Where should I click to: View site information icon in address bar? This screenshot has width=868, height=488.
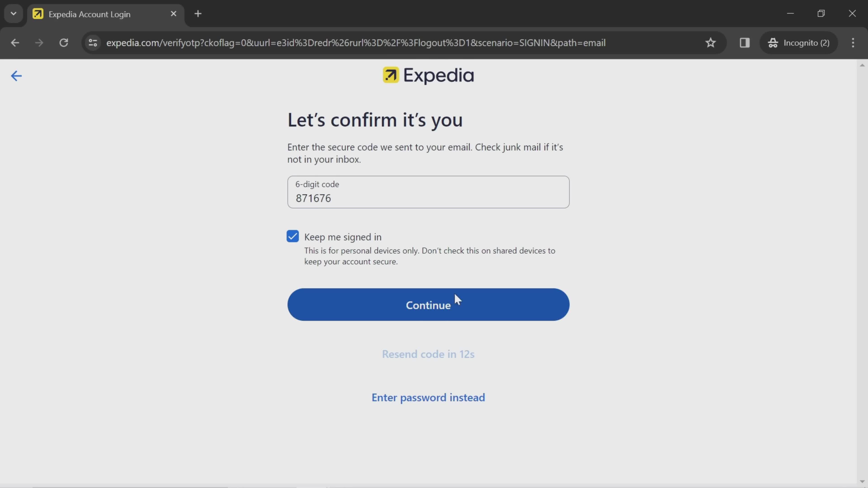pos(93,43)
